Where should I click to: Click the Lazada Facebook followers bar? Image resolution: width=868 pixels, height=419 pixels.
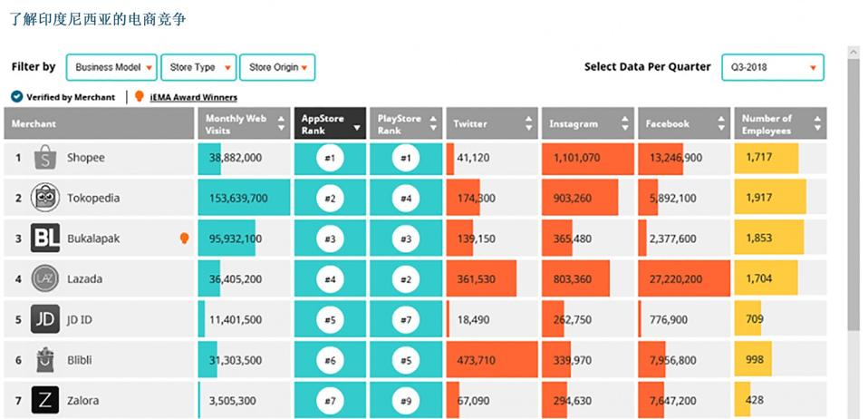[684, 278]
